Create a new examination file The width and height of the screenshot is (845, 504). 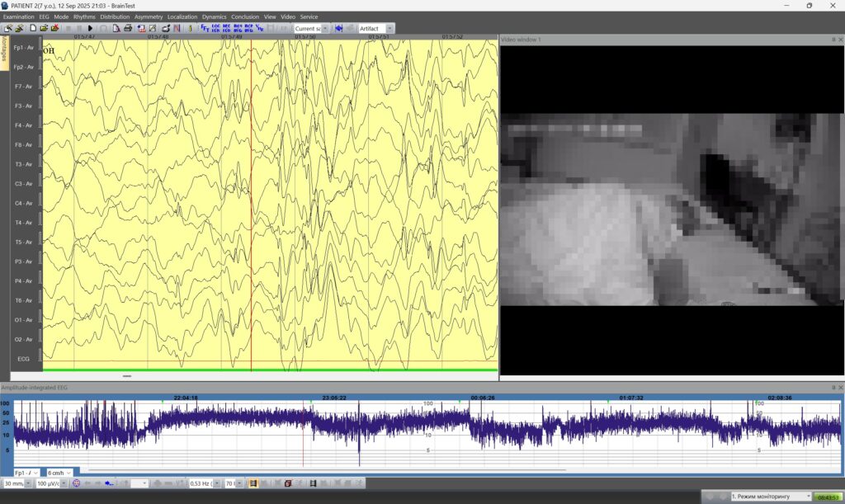point(32,28)
